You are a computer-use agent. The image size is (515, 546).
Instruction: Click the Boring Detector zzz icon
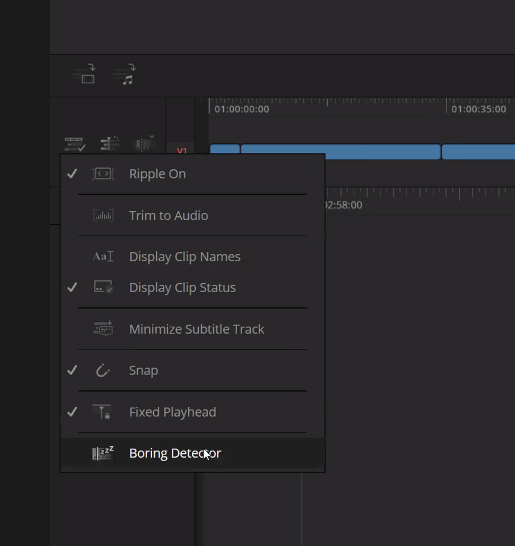[x=103, y=453]
